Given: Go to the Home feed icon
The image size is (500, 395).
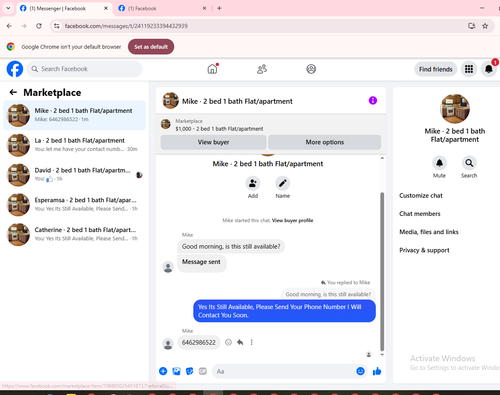Looking at the screenshot, I should 212,69.
